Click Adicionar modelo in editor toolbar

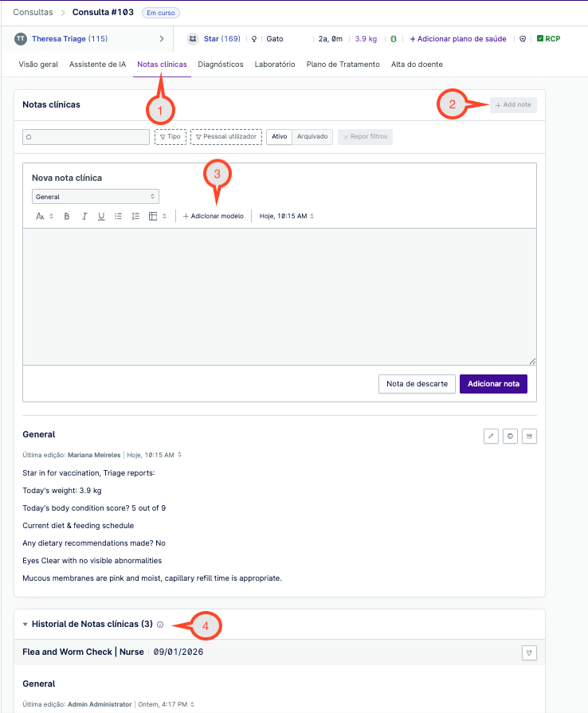coord(214,216)
